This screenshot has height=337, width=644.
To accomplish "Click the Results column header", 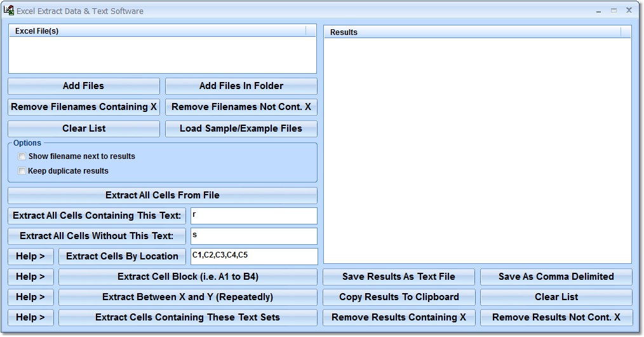I will point(473,32).
